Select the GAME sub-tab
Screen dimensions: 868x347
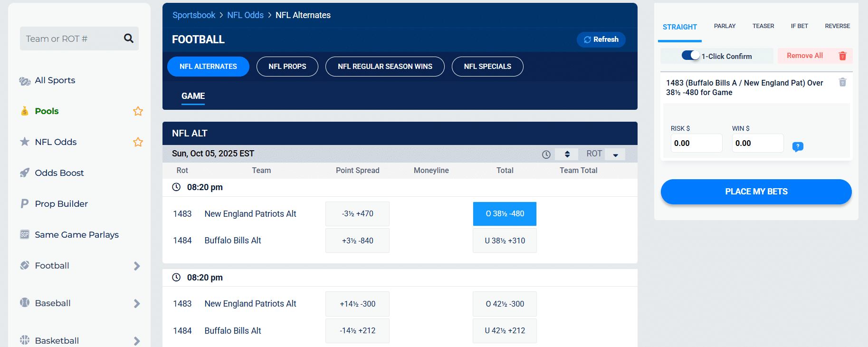point(193,96)
